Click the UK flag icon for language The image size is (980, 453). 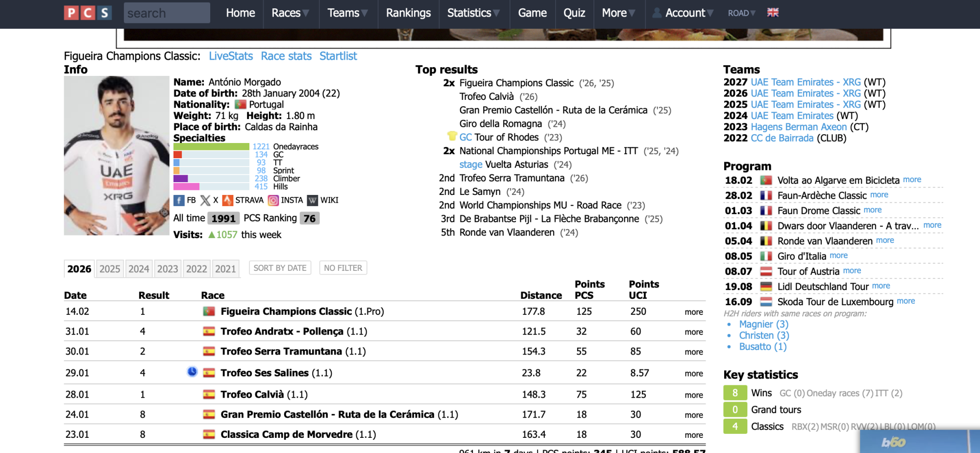[773, 13]
